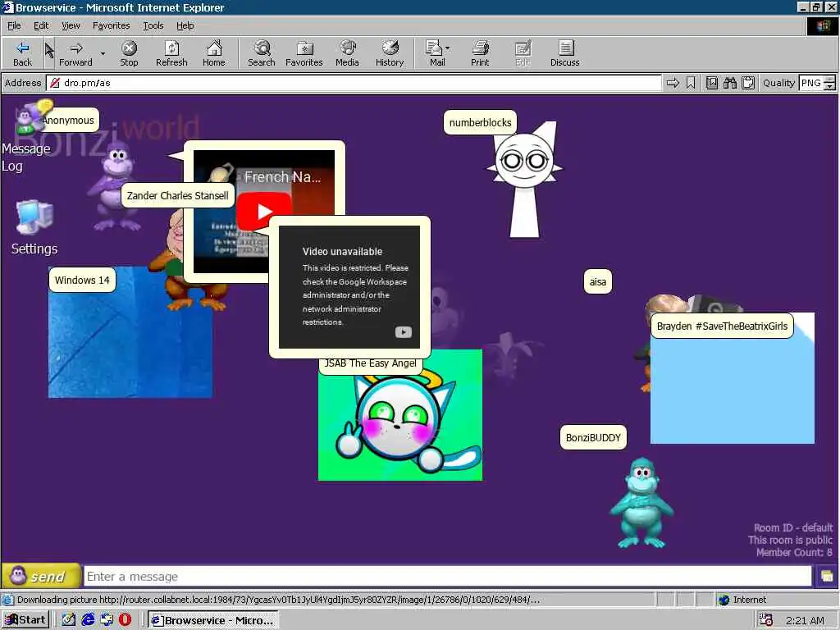Viewport: 840px width, 630px height.
Task: Click the Brayden #SaveTheBeatrixGirls name tag
Action: pyautogui.click(x=722, y=326)
